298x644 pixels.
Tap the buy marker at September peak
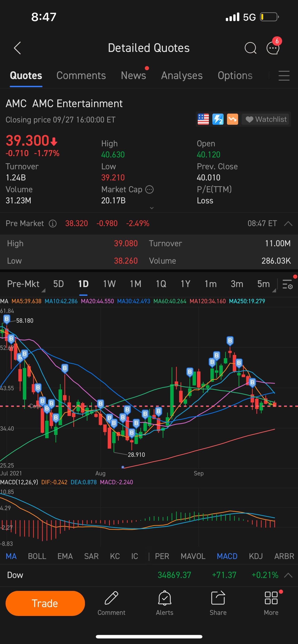pos(230,341)
